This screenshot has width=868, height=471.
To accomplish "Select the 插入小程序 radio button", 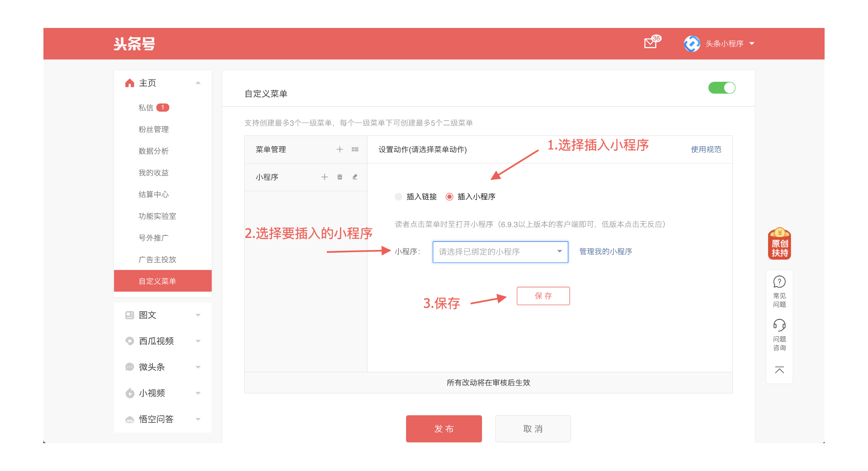I will (x=449, y=197).
